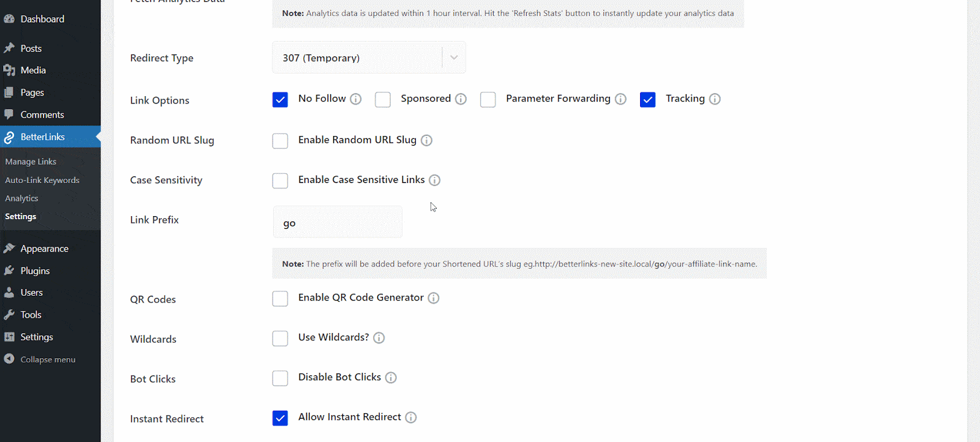Screen dimensions: 980x442
Task: Open Tools via its wrench icon
Action: click(11, 314)
